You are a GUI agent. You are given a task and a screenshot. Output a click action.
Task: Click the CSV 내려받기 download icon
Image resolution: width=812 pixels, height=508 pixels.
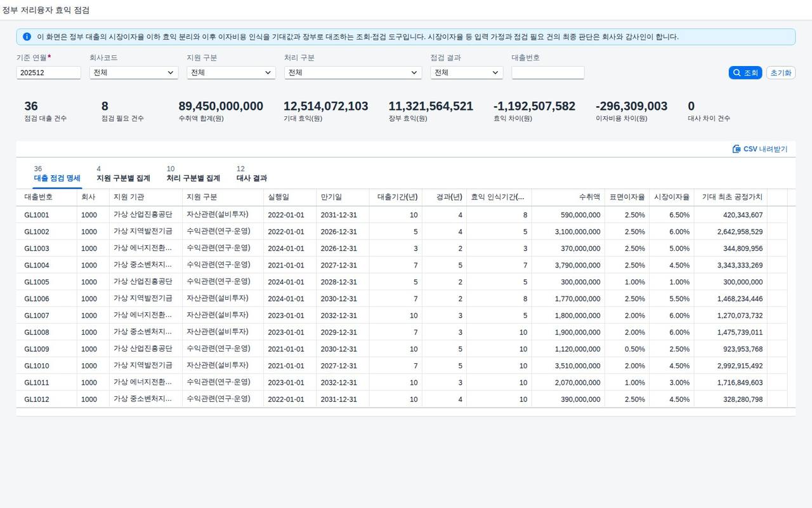(737, 149)
